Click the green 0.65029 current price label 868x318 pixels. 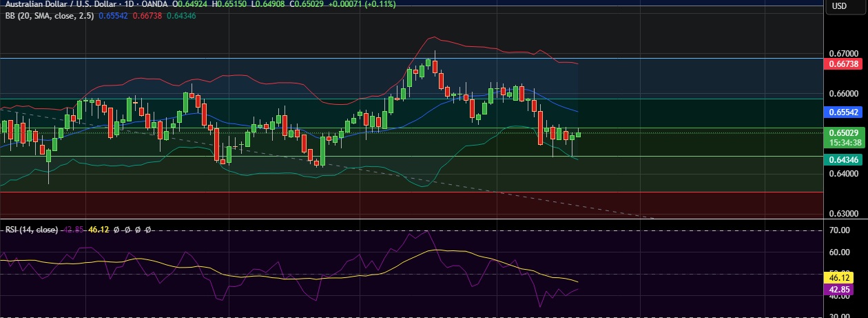(x=845, y=132)
